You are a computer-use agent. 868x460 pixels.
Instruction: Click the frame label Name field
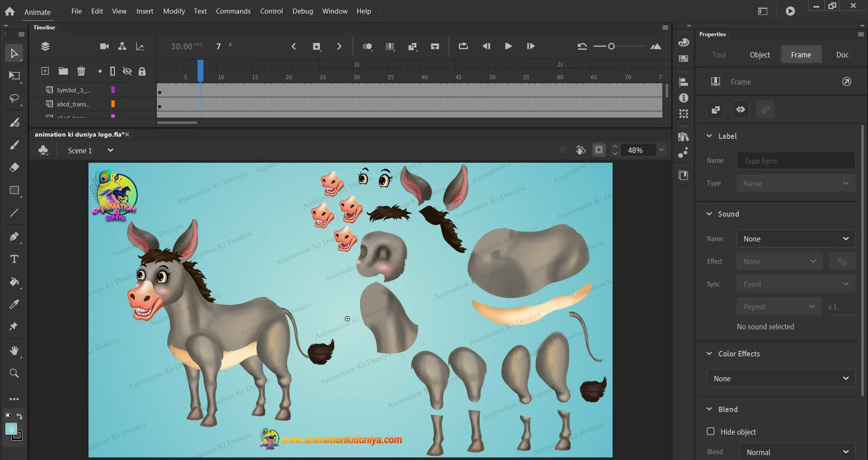click(796, 161)
